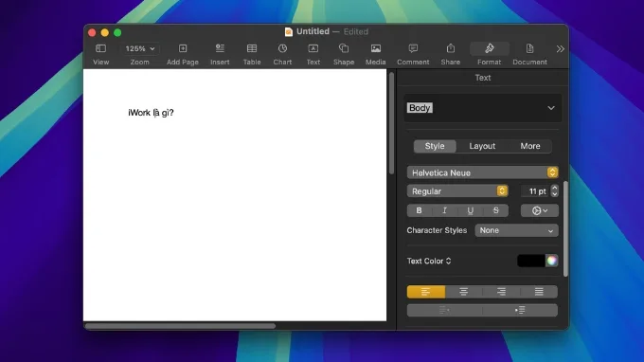
Task: Expand the Helvetica Neue font dropdown
Action: pos(482,172)
